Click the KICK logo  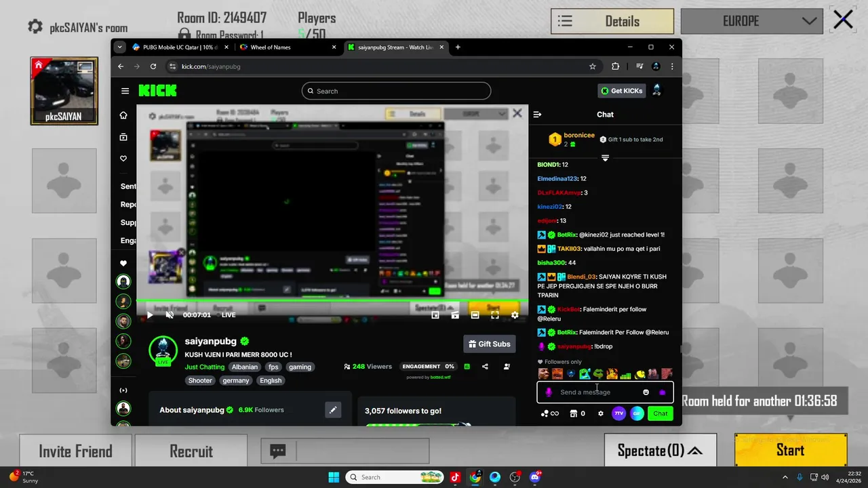(157, 91)
